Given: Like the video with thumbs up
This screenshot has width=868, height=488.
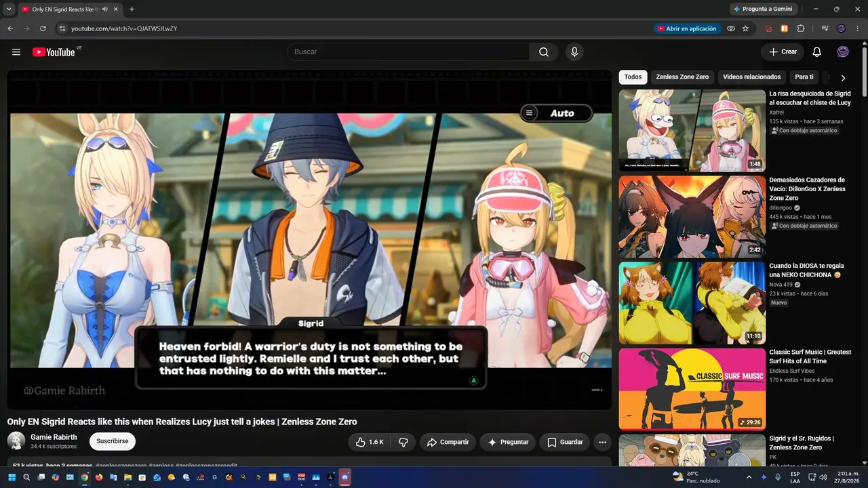Looking at the screenshot, I should click(370, 442).
